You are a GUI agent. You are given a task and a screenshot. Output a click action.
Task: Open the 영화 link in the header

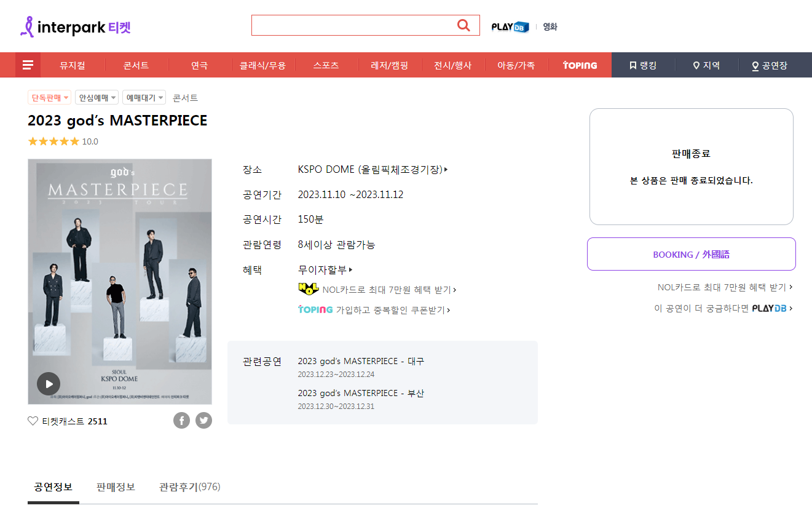coord(550,26)
